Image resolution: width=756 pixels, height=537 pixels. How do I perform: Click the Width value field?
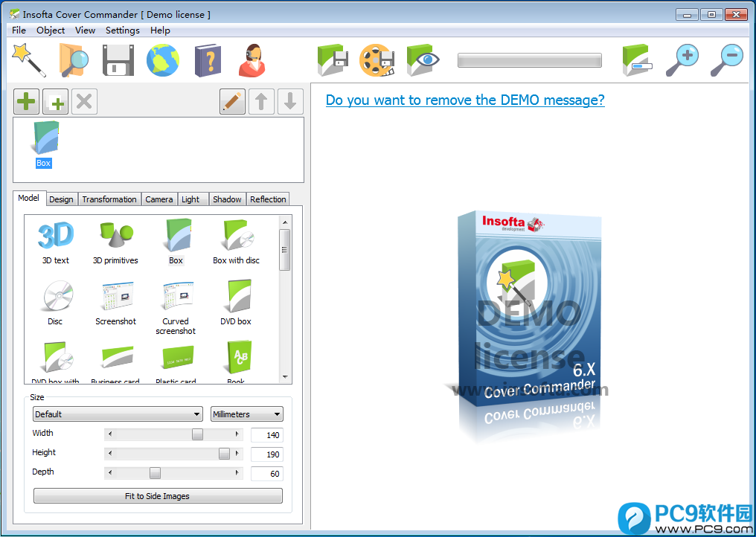tap(267, 435)
